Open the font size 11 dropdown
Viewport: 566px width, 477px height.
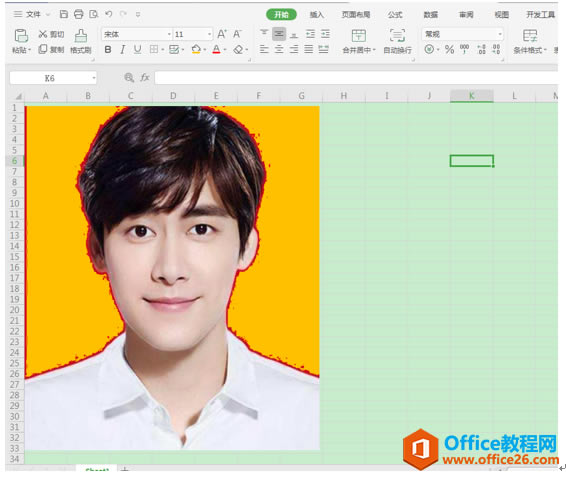209,34
